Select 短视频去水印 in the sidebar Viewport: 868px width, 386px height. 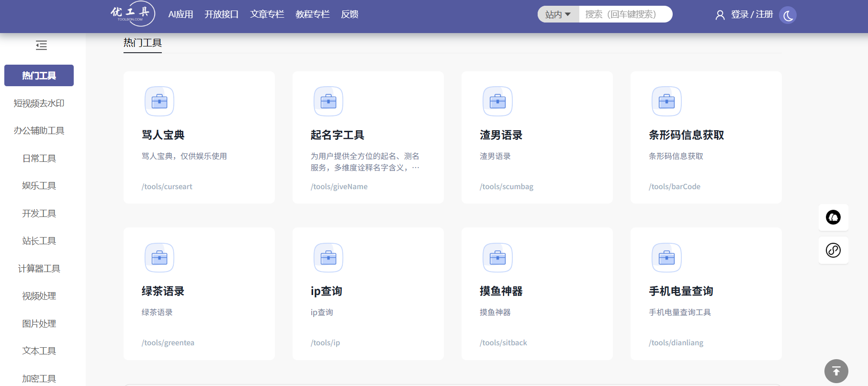click(x=39, y=103)
